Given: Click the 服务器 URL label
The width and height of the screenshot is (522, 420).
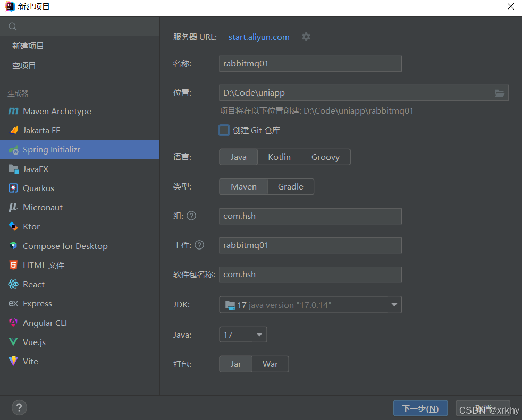Looking at the screenshot, I should (195, 37).
